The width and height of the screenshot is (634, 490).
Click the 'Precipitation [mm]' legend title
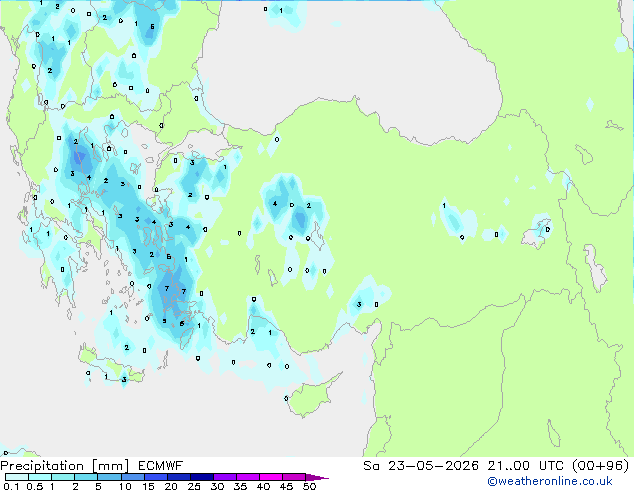65,466
